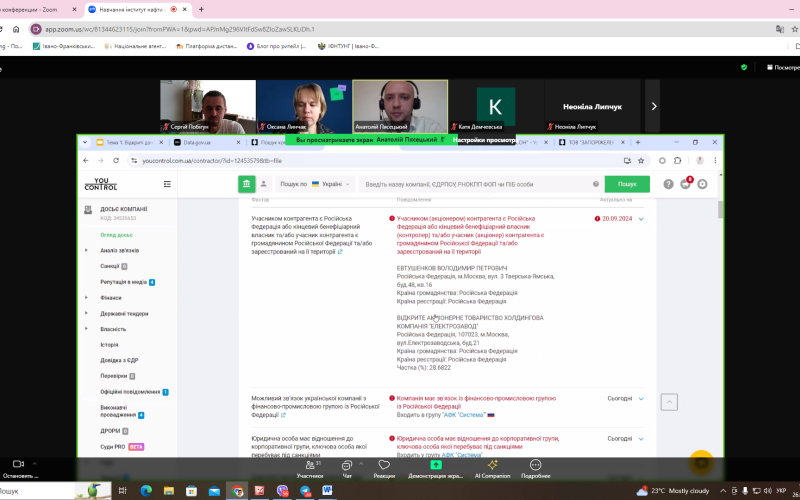Switch to 'Навчання інститут нафти' tab
This screenshot has height=500, width=800.
pos(137,9)
